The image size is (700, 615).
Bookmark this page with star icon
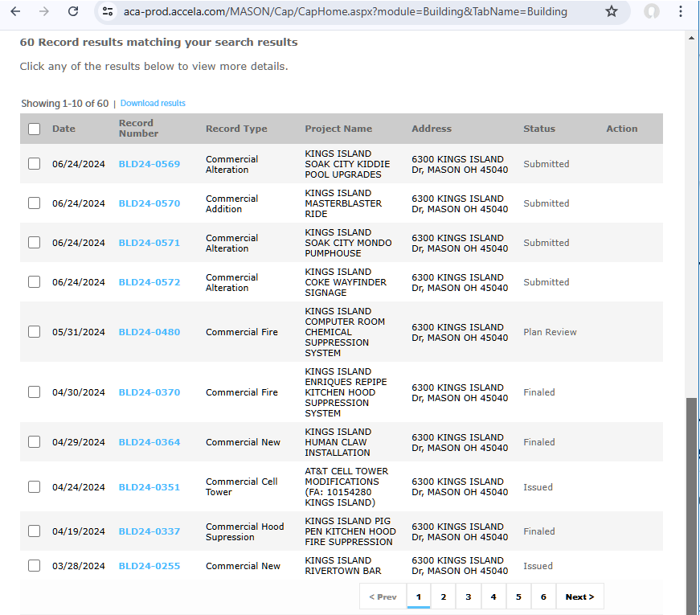pyautogui.click(x=612, y=11)
